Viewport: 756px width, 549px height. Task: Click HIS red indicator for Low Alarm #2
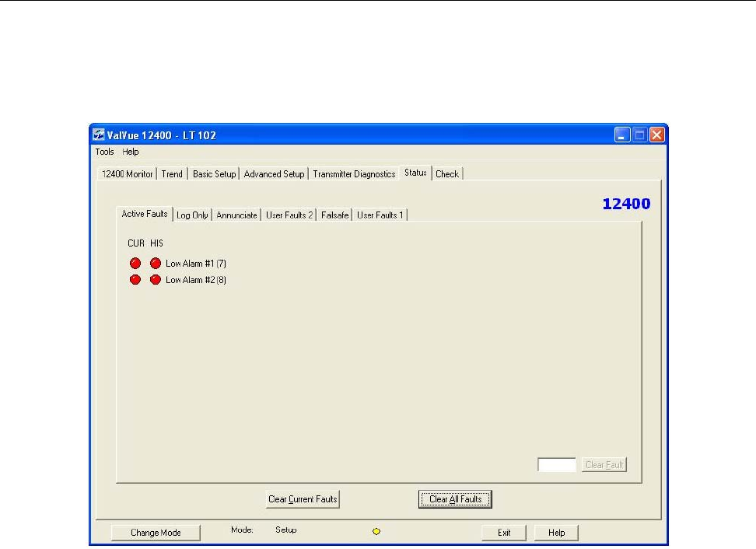coord(156,280)
